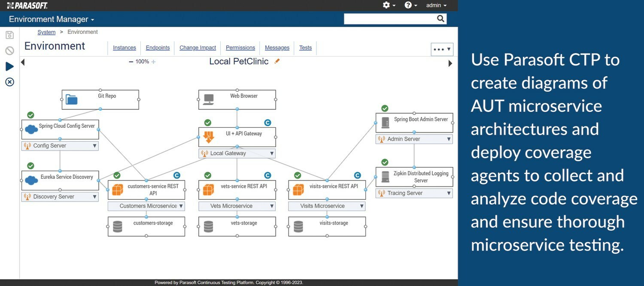Viewport: 644px width, 286px height.
Task: Click the pencil edit icon beside Local PetClinic
Action: point(277,61)
